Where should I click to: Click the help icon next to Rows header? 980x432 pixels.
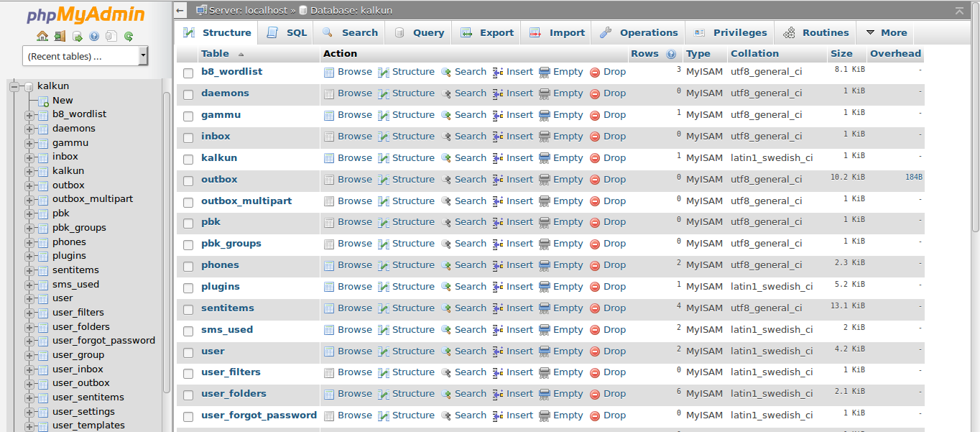[671, 54]
